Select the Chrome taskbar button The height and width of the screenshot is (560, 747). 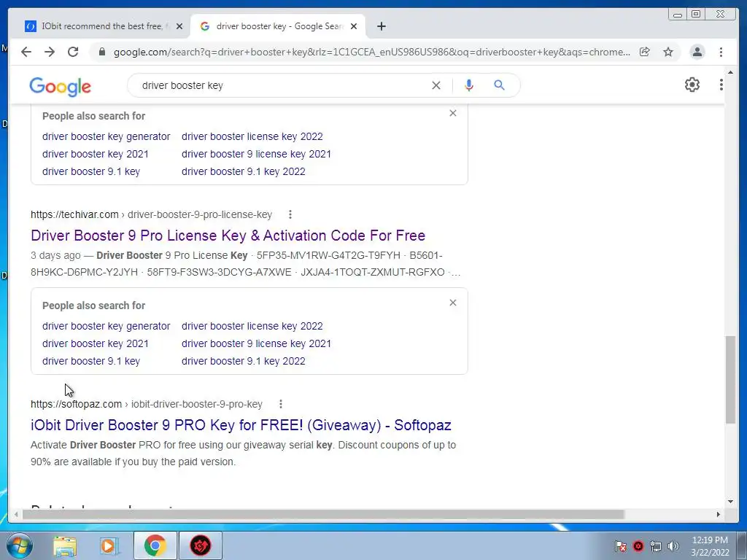coord(155,545)
